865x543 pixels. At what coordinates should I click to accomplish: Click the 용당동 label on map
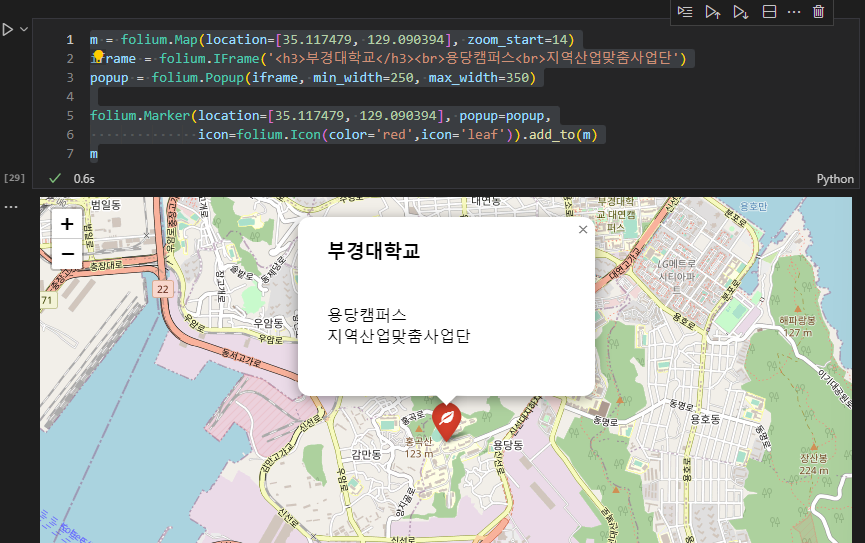(x=508, y=445)
